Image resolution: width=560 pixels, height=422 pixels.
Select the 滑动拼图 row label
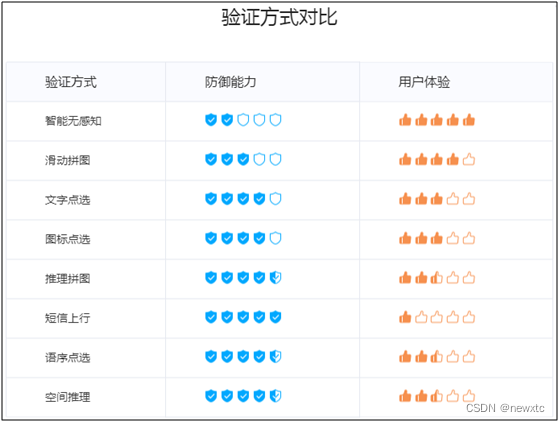pos(68,160)
